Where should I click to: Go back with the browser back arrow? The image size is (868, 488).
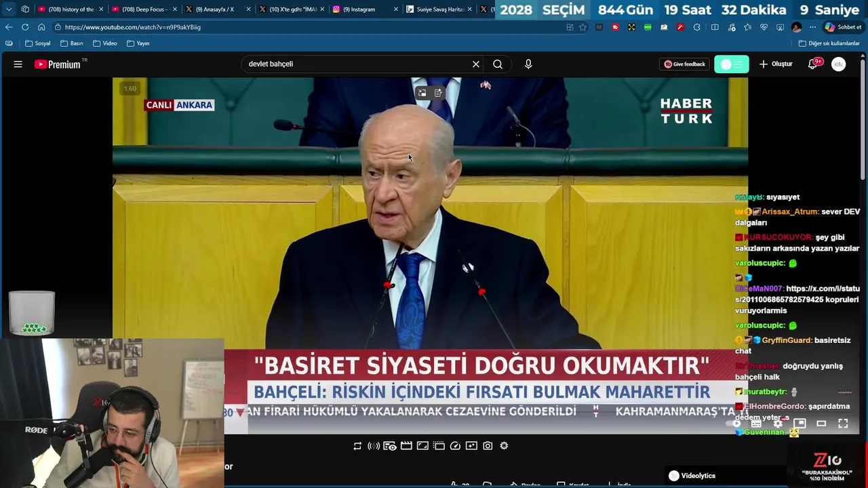tap(9, 27)
